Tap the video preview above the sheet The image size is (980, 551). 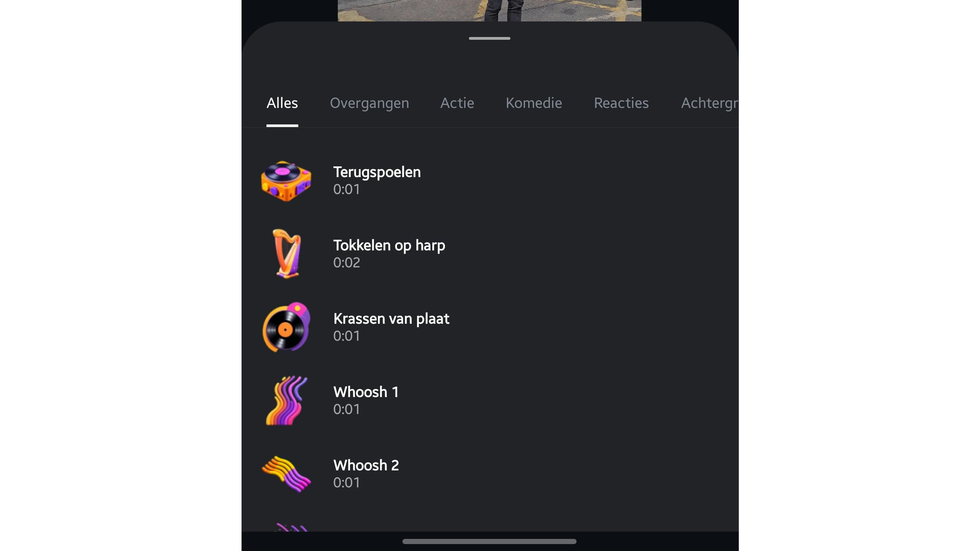489,10
